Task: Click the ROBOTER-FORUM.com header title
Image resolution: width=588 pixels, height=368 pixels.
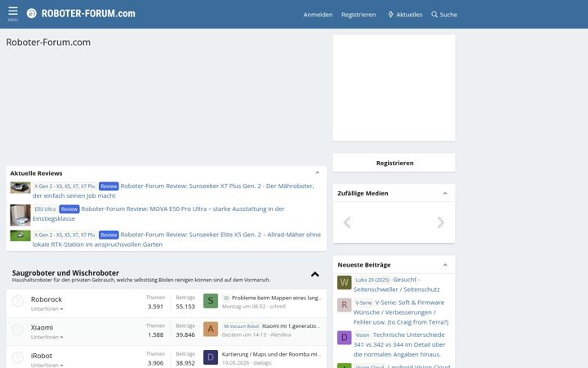Action: (x=88, y=14)
